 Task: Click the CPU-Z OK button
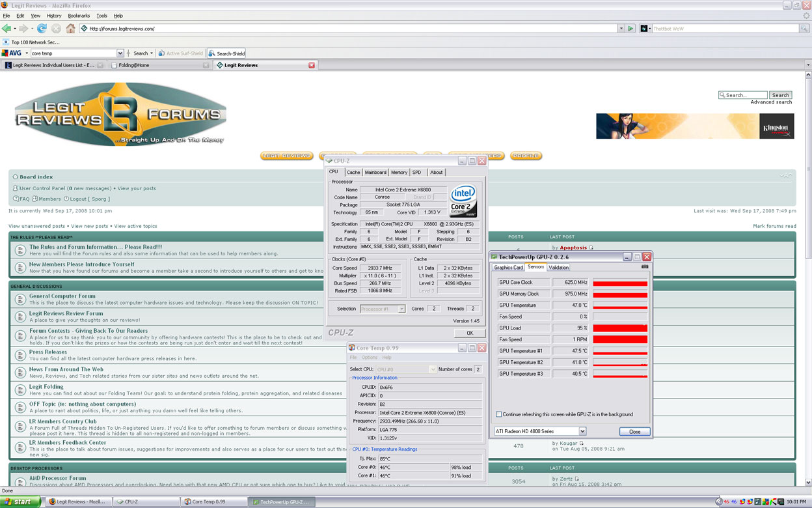[470, 333]
